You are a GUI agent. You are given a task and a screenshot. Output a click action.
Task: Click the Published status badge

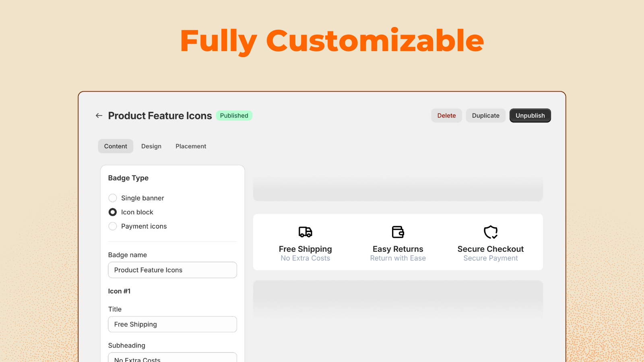(234, 115)
